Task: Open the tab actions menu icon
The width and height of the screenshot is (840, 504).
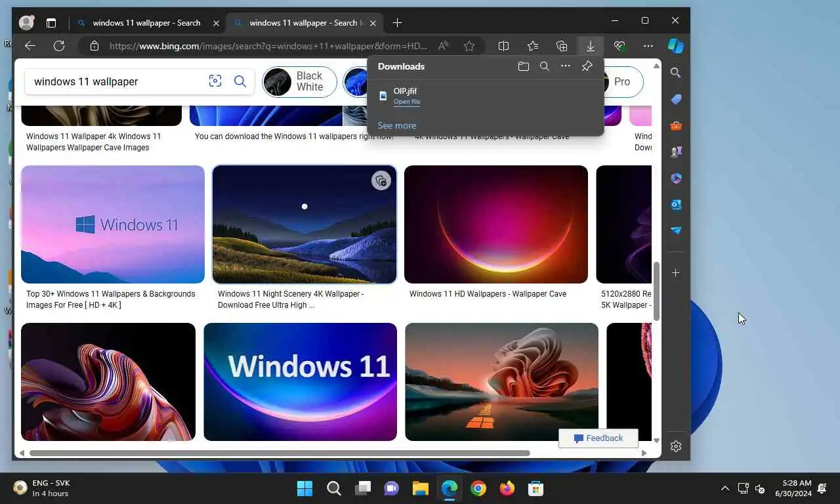Action: coord(51,23)
